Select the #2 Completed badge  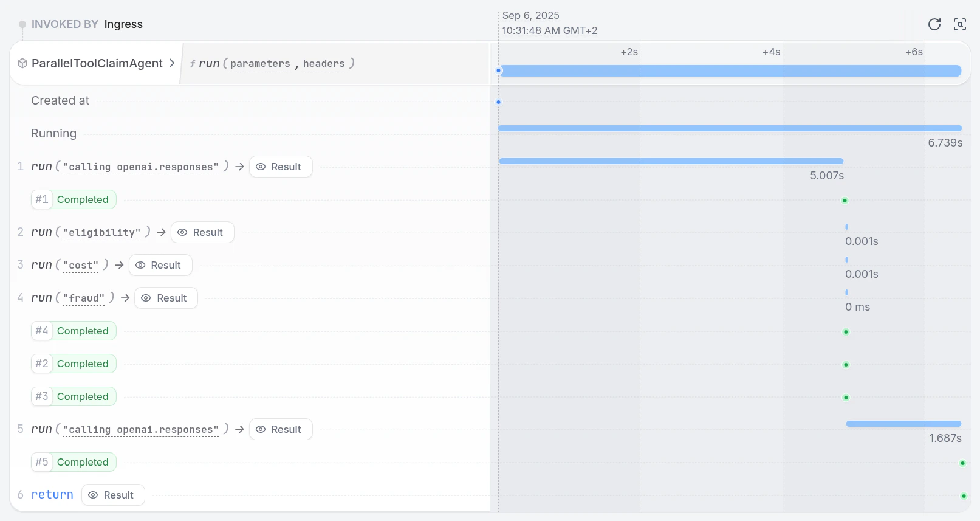click(74, 364)
